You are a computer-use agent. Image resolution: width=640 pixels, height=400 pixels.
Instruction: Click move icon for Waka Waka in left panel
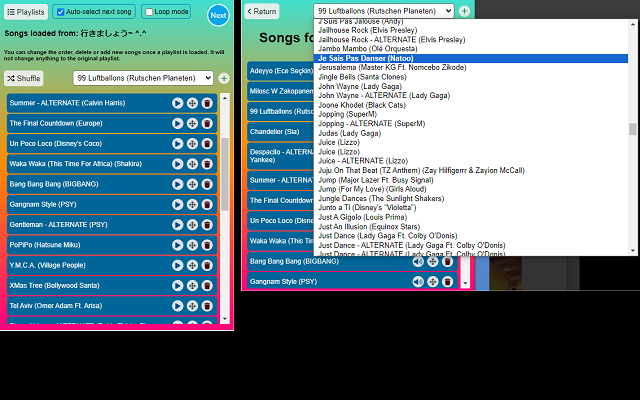pos(192,164)
